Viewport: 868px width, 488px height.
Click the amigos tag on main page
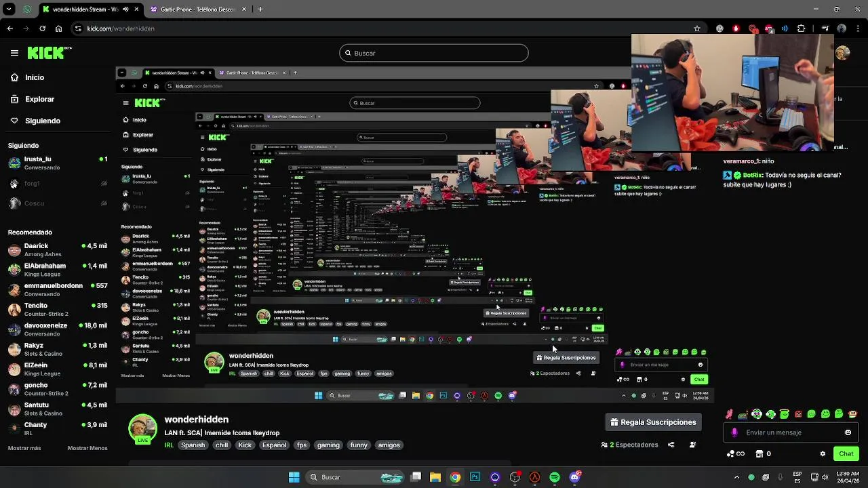(x=389, y=445)
